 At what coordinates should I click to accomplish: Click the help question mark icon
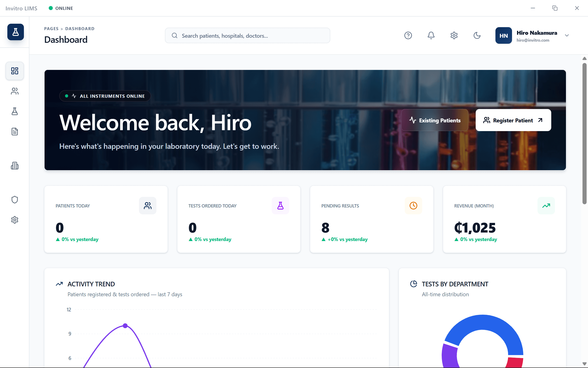(408, 35)
